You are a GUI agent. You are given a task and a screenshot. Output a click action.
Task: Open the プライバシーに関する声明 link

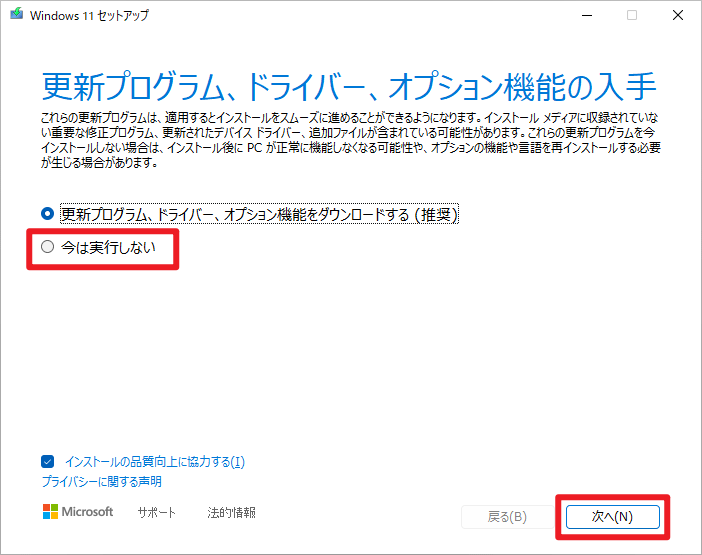pyautogui.click(x=102, y=482)
